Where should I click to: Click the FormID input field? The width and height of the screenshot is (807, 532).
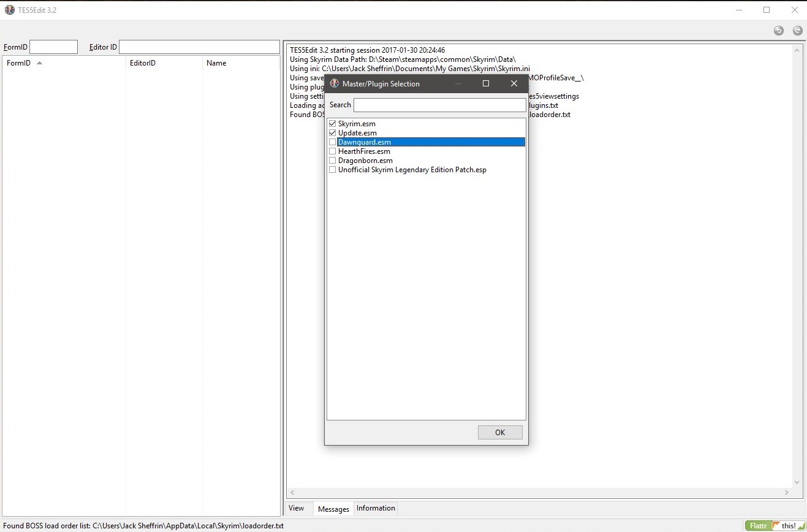point(54,47)
